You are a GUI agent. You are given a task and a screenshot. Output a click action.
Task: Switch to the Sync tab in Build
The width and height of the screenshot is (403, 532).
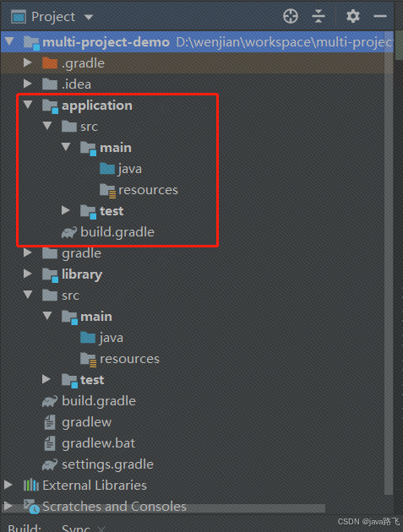[76, 528]
